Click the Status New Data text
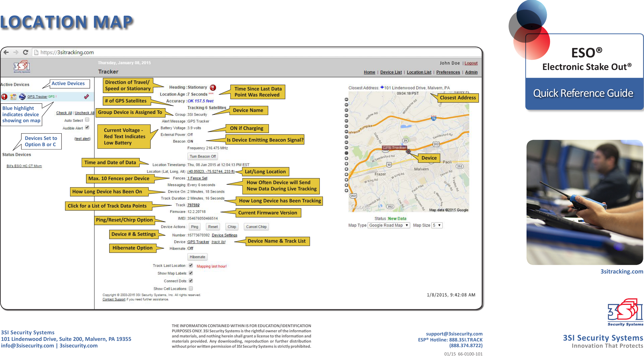 click(x=390, y=218)
